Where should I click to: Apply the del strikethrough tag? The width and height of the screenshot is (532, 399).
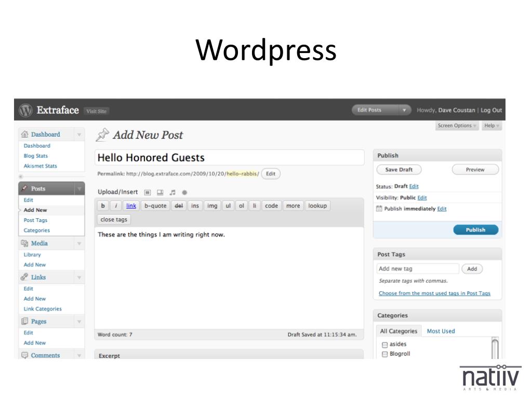[x=179, y=206]
